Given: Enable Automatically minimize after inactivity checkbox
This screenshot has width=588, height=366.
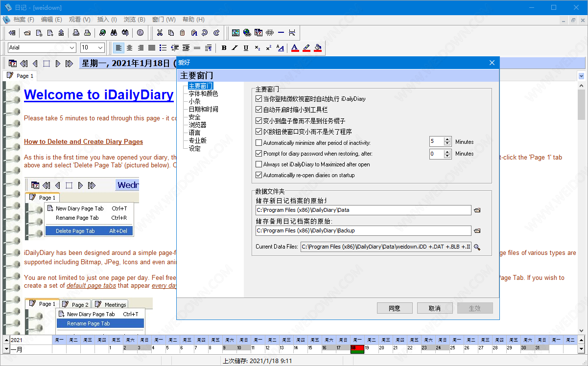Looking at the screenshot, I should point(259,143).
